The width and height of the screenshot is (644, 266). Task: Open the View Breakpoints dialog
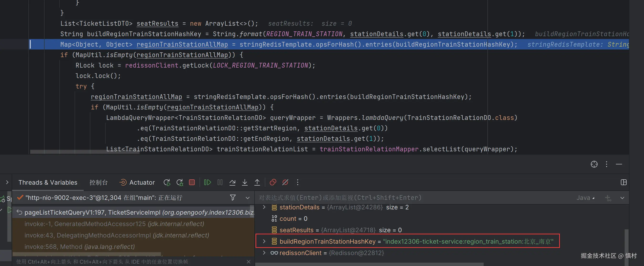[273, 183]
